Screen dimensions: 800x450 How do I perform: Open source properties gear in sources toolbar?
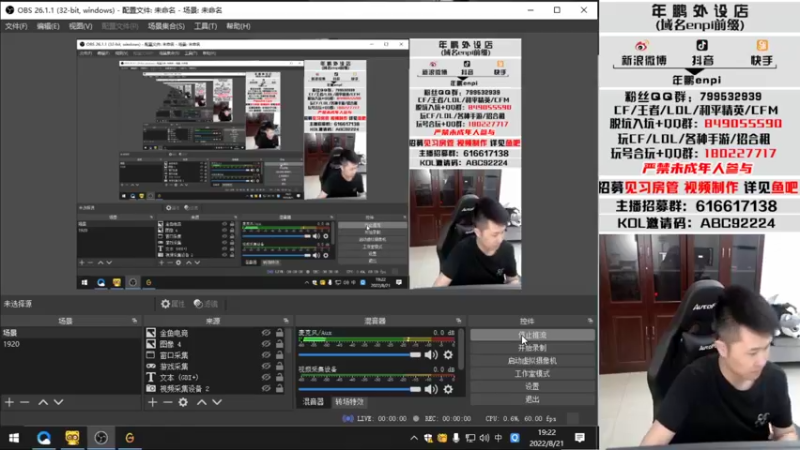coord(183,402)
